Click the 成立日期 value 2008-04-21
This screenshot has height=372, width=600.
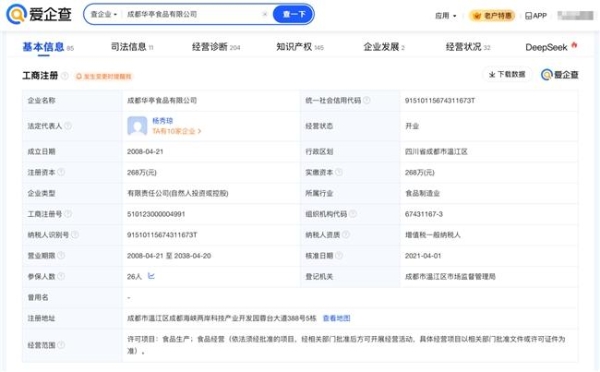(145, 152)
